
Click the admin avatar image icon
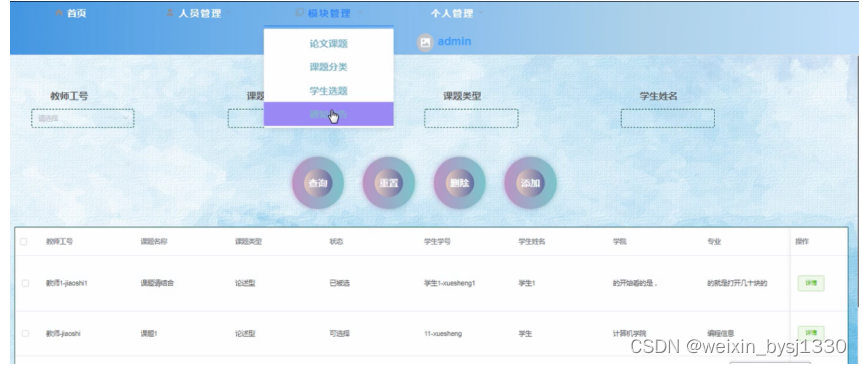pos(425,42)
